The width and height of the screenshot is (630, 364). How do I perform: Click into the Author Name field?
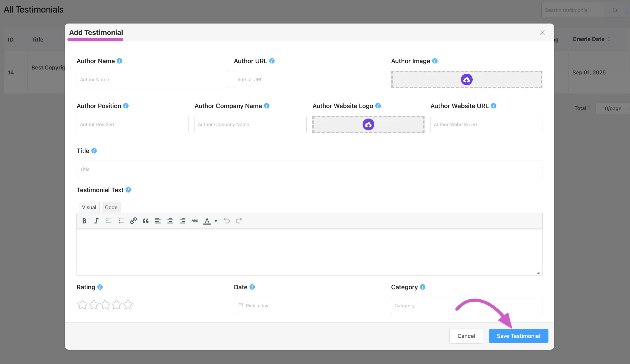click(x=152, y=80)
